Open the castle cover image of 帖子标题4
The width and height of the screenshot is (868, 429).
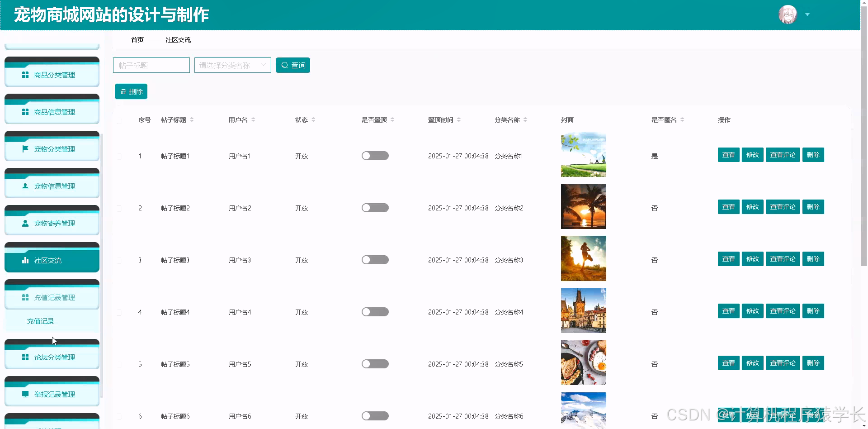click(584, 310)
